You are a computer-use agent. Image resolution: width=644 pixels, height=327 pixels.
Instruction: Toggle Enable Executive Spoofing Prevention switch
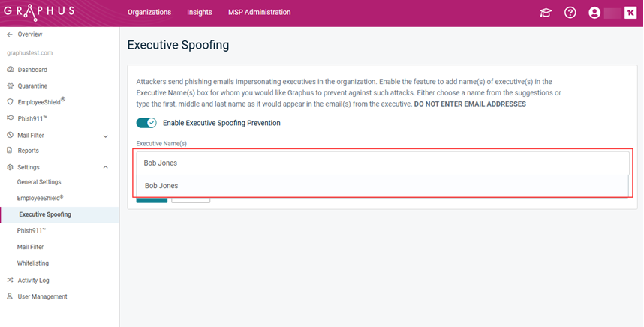(146, 123)
